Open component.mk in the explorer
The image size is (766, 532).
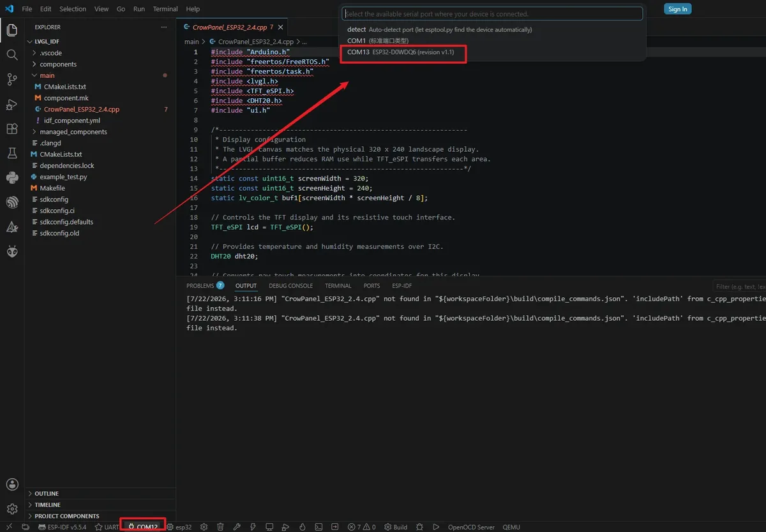(x=100, y=98)
